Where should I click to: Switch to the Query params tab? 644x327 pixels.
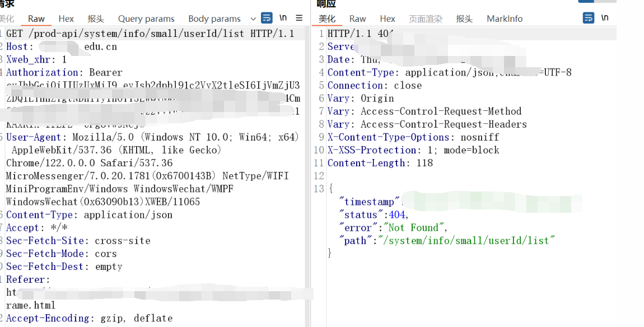[x=146, y=18]
